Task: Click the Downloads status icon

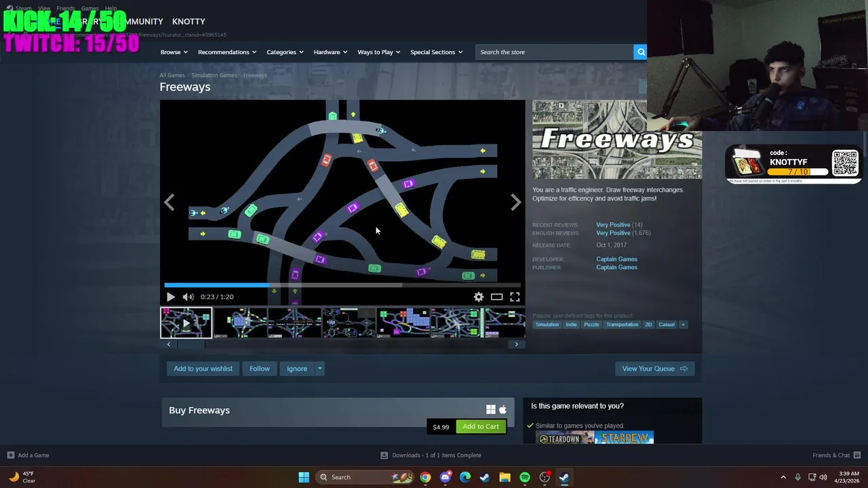Action: [x=384, y=455]
